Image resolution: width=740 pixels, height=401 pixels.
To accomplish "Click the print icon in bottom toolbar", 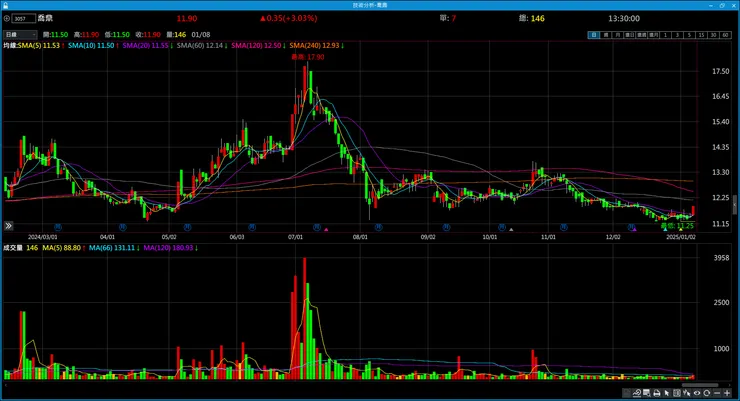I will tap(657, 393).
